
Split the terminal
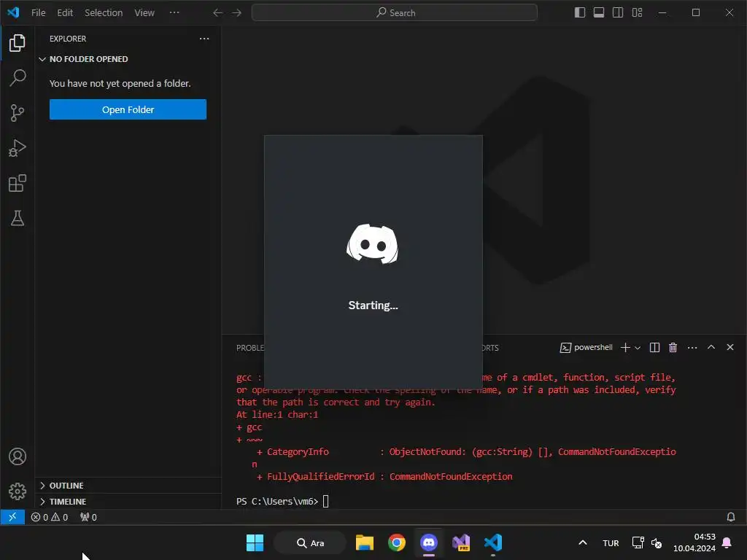click(x=654, y=348)
